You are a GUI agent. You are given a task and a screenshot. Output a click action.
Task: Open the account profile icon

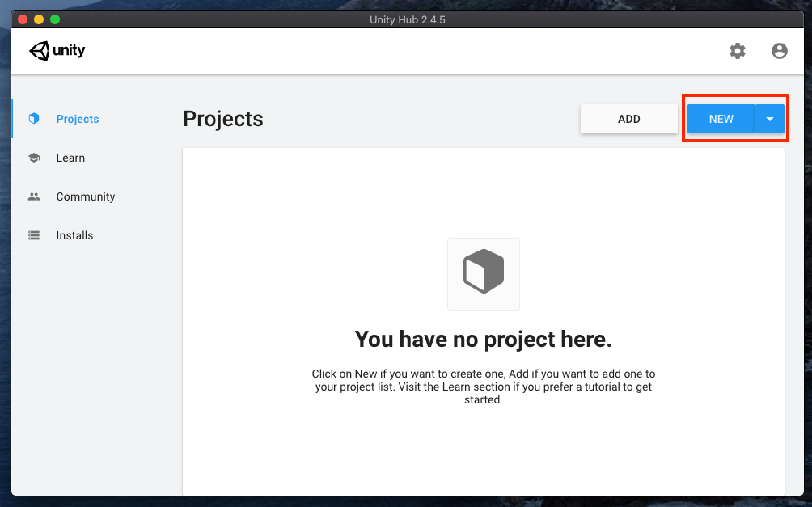(779, 51)
